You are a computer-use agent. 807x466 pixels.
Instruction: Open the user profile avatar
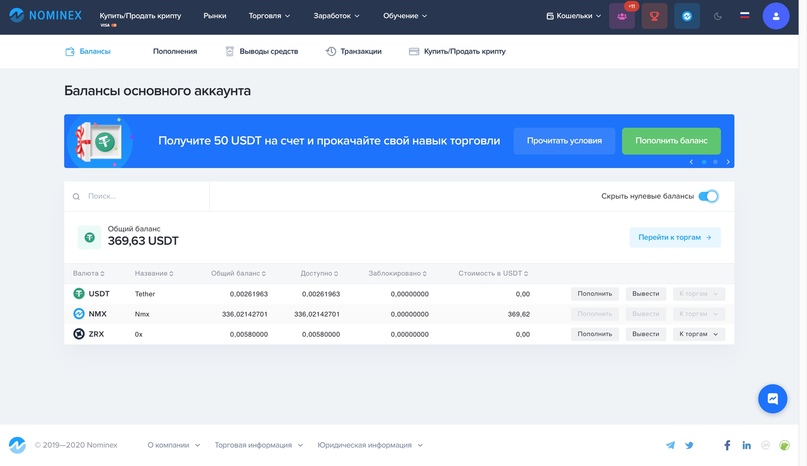(x=776, y=16)
